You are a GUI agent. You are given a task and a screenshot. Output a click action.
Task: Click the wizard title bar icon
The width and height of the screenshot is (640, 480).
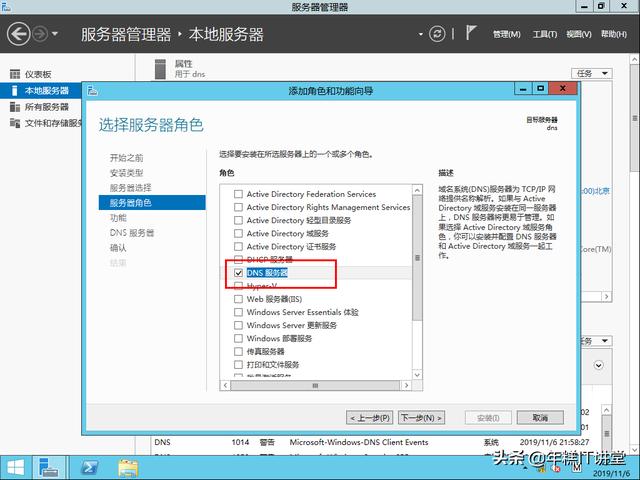click(x=93, y=90)
